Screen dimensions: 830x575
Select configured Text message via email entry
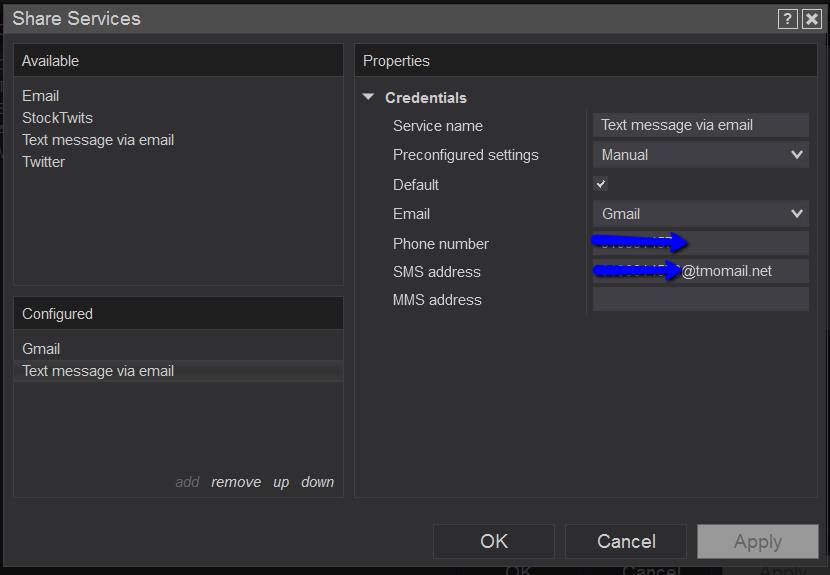tap(98, 371)
